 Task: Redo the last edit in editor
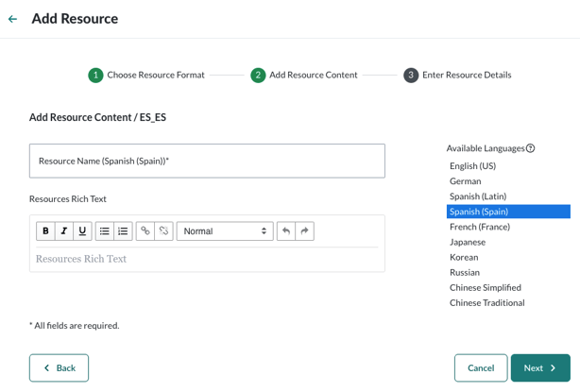coord(304,231)
